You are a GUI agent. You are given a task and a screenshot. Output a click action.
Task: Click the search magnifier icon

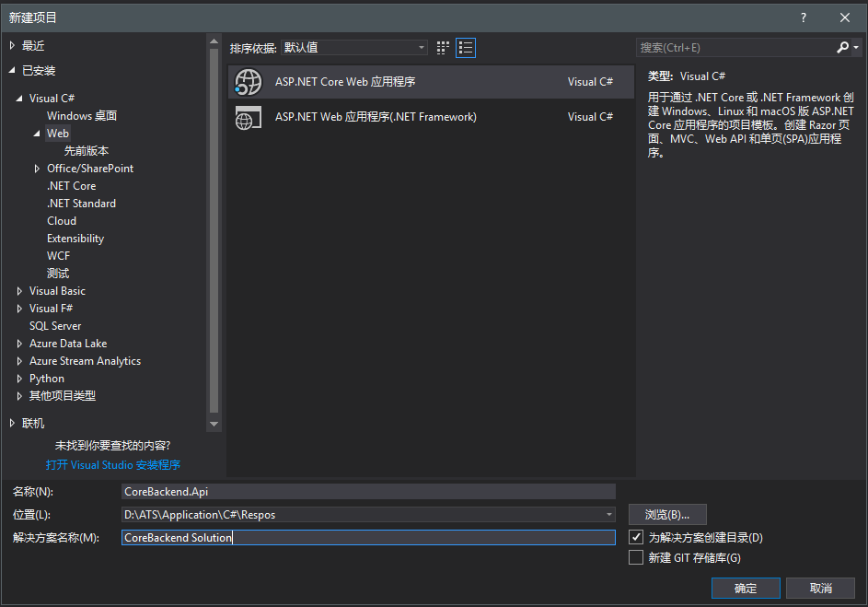pos(842,48)
